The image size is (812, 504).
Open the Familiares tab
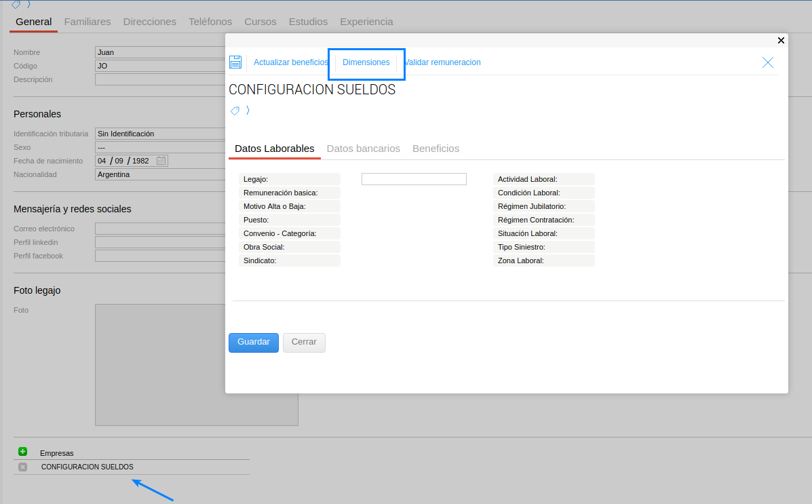pos(88,22)
